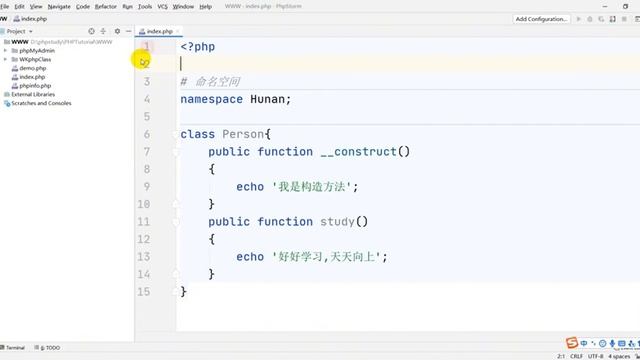Viewport: 640px width, 360px height.
Task: Fold the class Person block at line 6
Action: coord(176,134)
